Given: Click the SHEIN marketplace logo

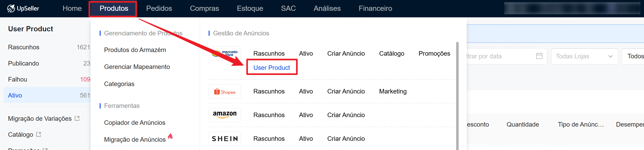Looking at the screenshot, I should tap(224, 139).
